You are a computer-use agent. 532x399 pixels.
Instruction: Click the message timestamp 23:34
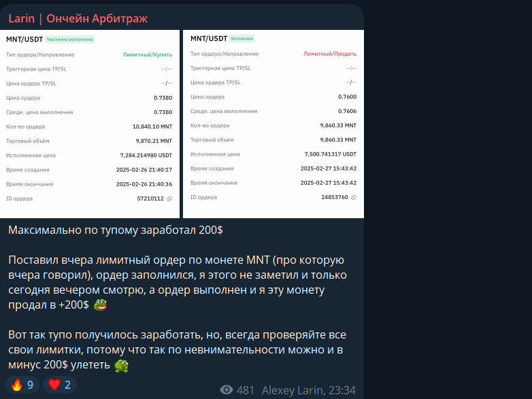point(342,390)
